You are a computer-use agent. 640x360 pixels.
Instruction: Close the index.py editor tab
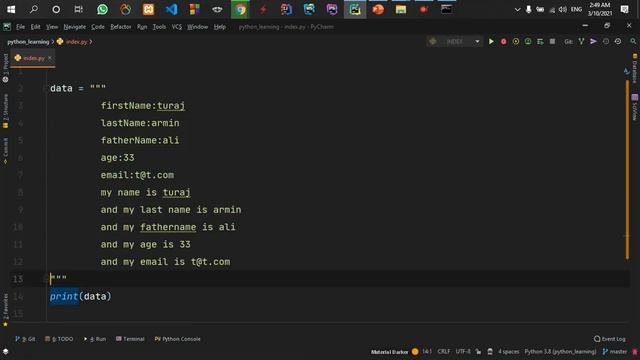50,58
